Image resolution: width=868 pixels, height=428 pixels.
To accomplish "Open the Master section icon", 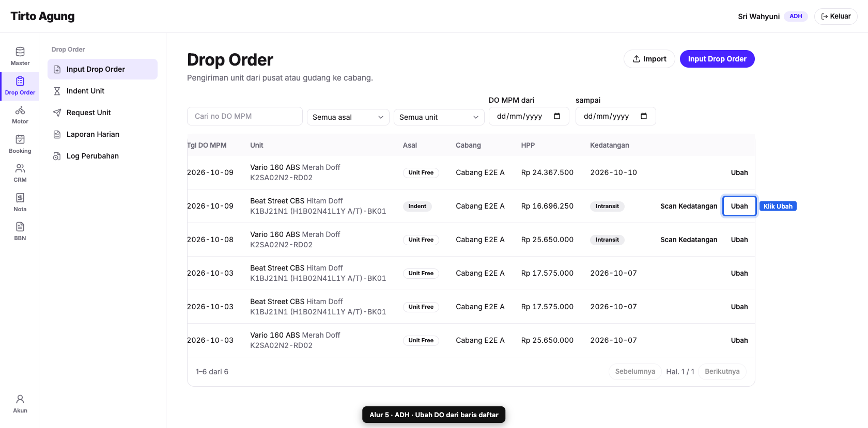I will [20, 56].
